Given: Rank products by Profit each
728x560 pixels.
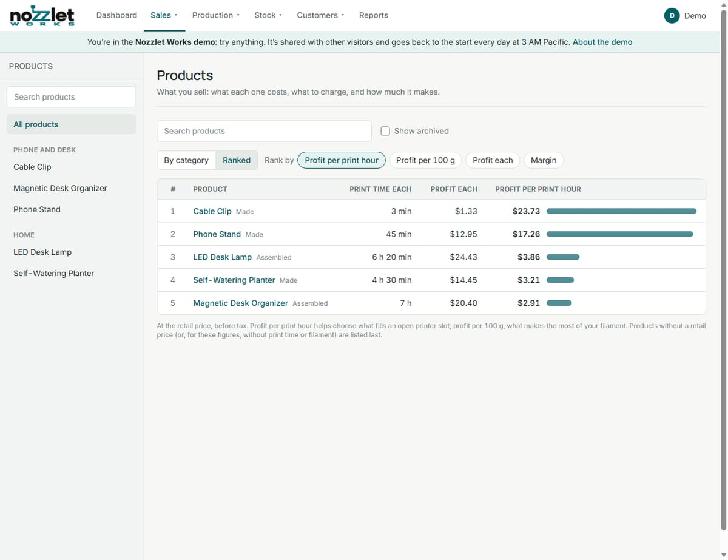Looking at the screenshot, I should (x=493, y=160).
